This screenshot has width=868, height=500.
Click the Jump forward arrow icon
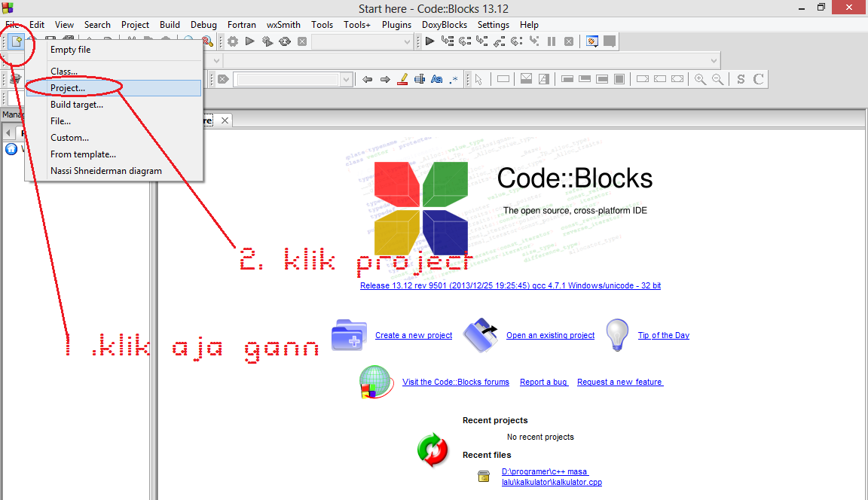coord(385,80)
